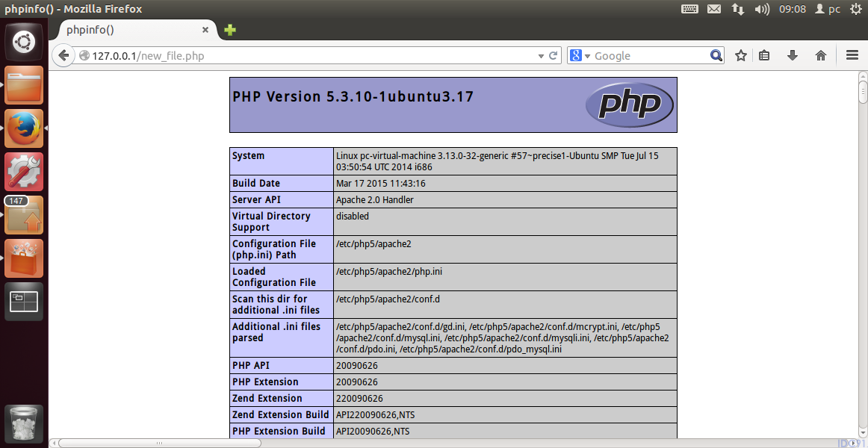Open the clock showing 09:08
Viewport: 868px width, 448px height.
[792, 9]
